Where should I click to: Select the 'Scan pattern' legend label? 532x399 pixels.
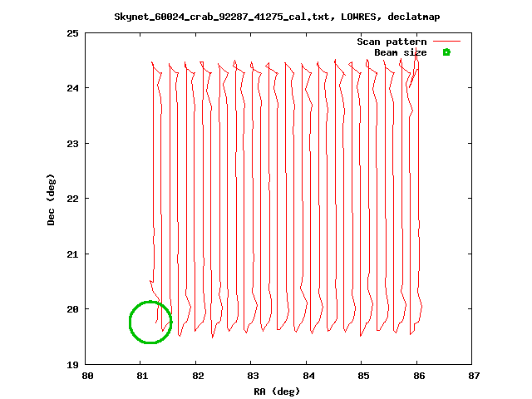392,42
